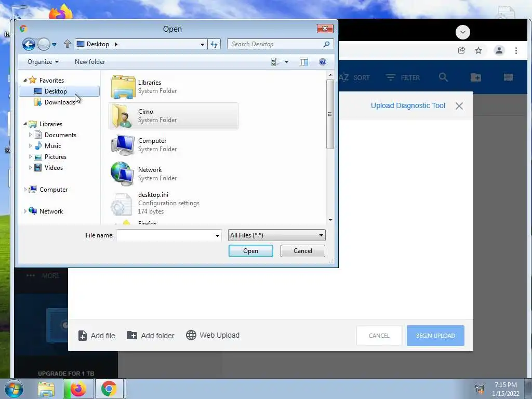Select Desktop in Favorites

coord(56,91)
